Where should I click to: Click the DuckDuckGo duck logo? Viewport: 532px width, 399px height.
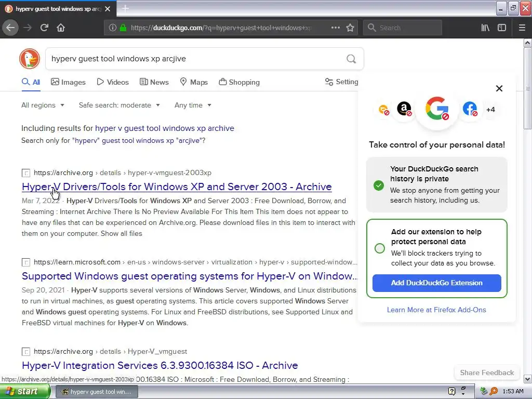30,59
